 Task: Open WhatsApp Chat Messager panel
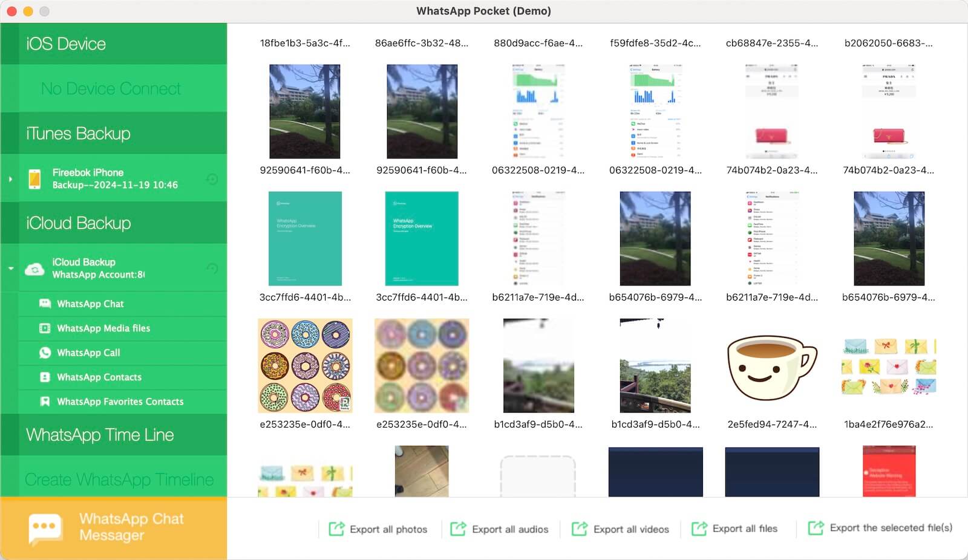click(x=114, y=528)
